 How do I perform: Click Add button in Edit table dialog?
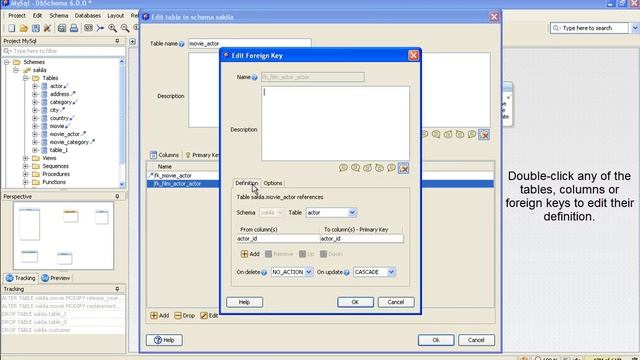coord(160,316)
